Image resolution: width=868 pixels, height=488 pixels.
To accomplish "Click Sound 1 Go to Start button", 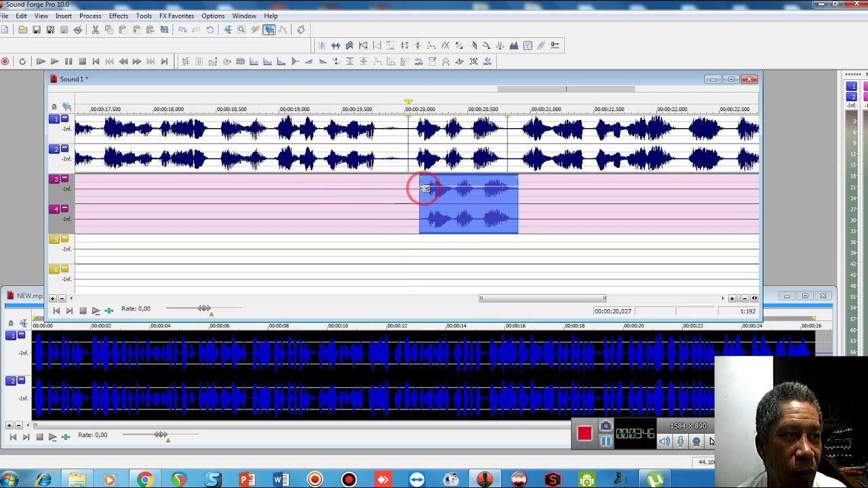I will pyautogui.click(x=56, y=310).
